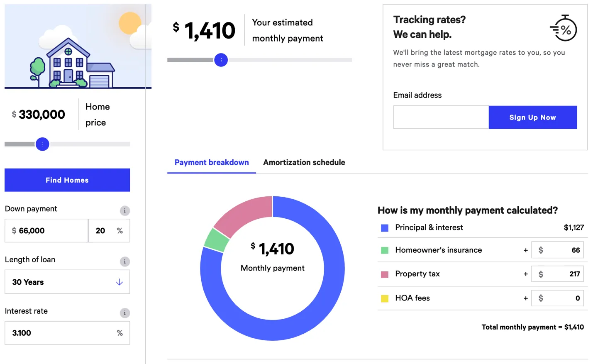Click the Interest rate info icon
The width and height of the screenshot is (593, 364).
click(124, 313)
